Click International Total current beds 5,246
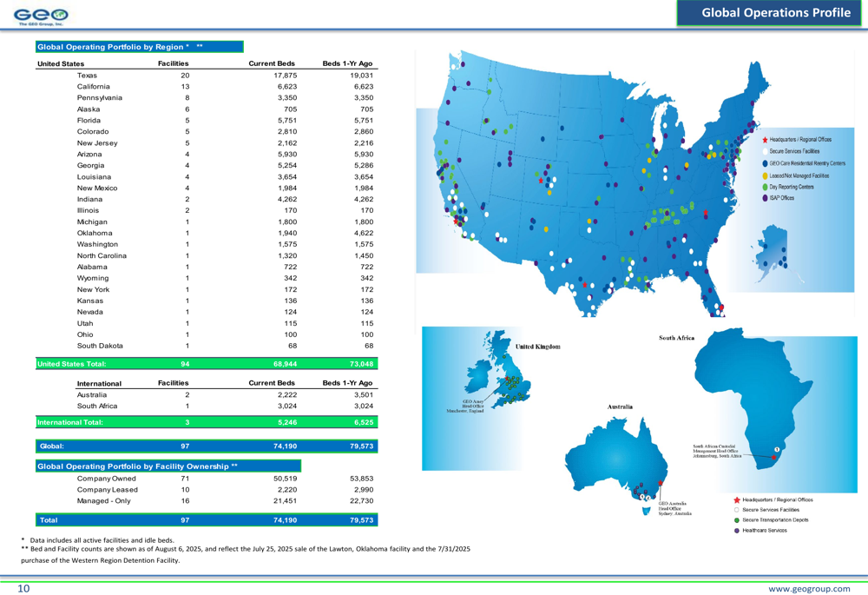 pos(287,422)
